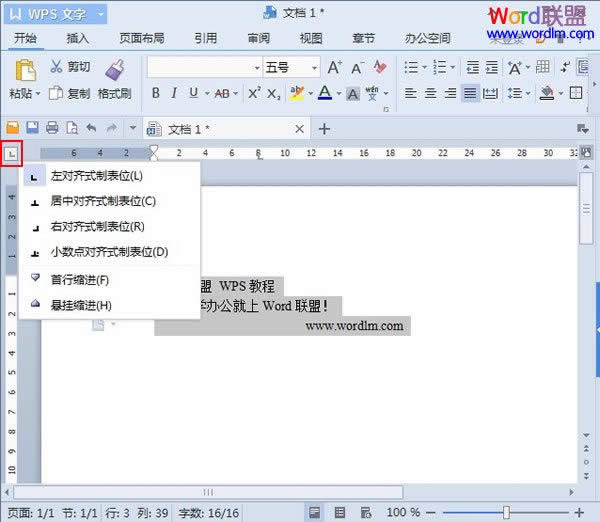Click the vertical scrollbar thumb

pos(586,209)
